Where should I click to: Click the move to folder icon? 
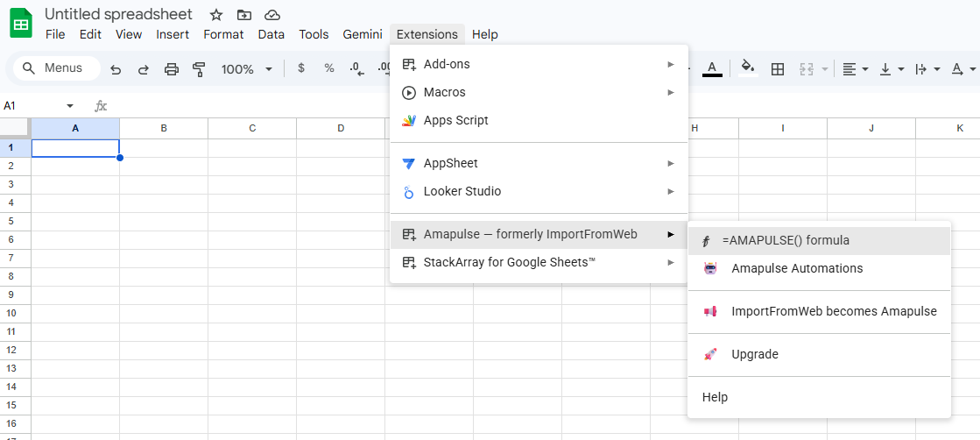(x=244, y=15)
